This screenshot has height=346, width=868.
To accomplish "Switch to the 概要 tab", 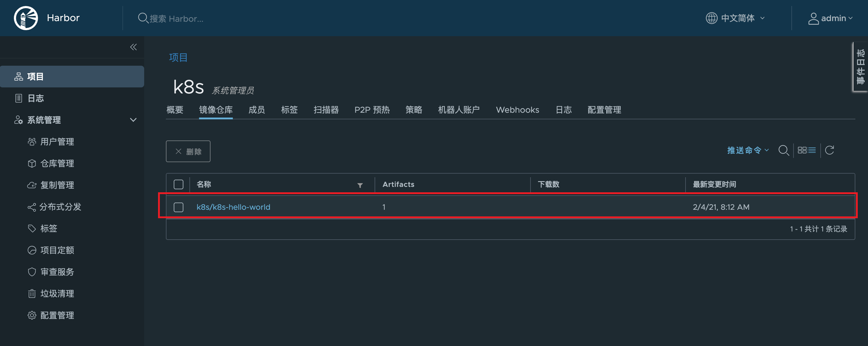I will coord(175,110).
